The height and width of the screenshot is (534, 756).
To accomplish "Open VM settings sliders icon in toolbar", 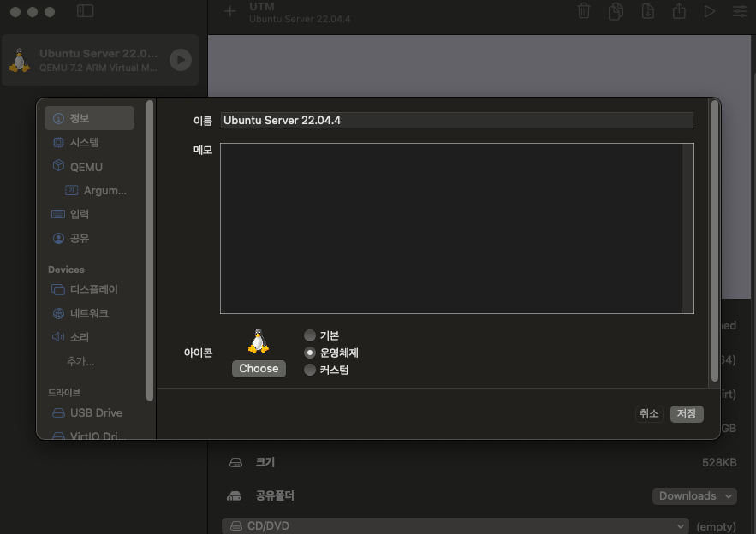I will click(740, 10).
